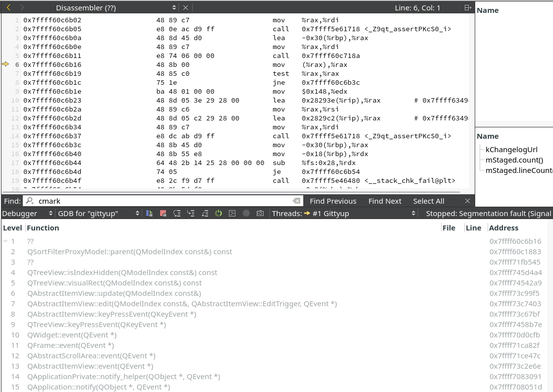
Task: Open the GDB for "gittyup" session dropdown
Action: click(99, 213)
